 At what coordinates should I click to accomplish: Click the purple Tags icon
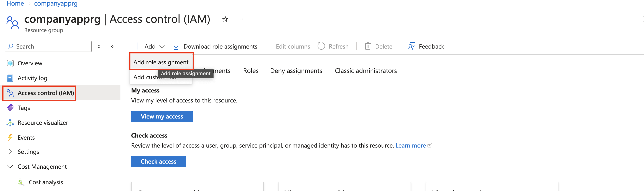10,108
